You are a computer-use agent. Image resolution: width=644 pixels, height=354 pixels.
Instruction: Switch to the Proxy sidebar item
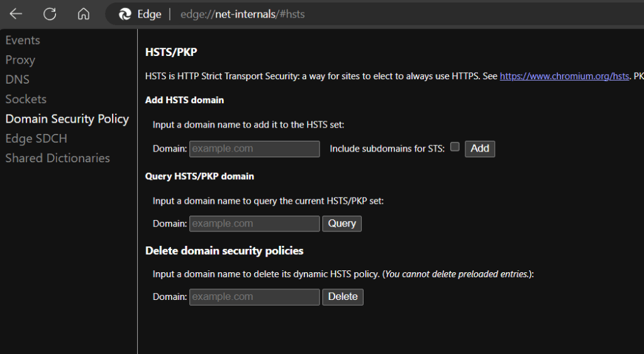tap(20, 60)
